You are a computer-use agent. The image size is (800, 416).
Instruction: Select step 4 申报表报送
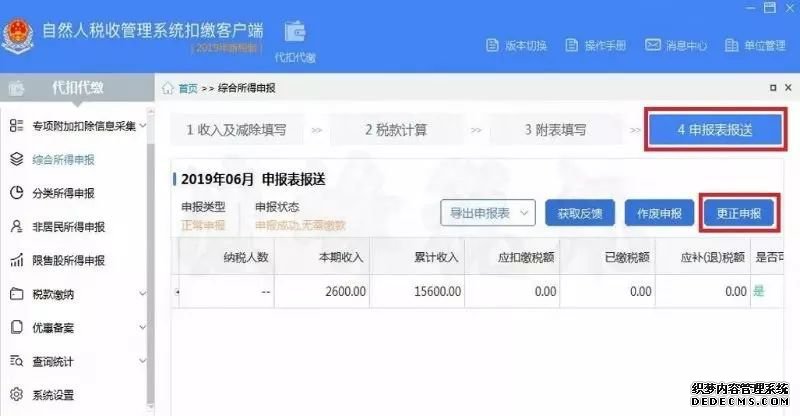click(x=715, y=130)
